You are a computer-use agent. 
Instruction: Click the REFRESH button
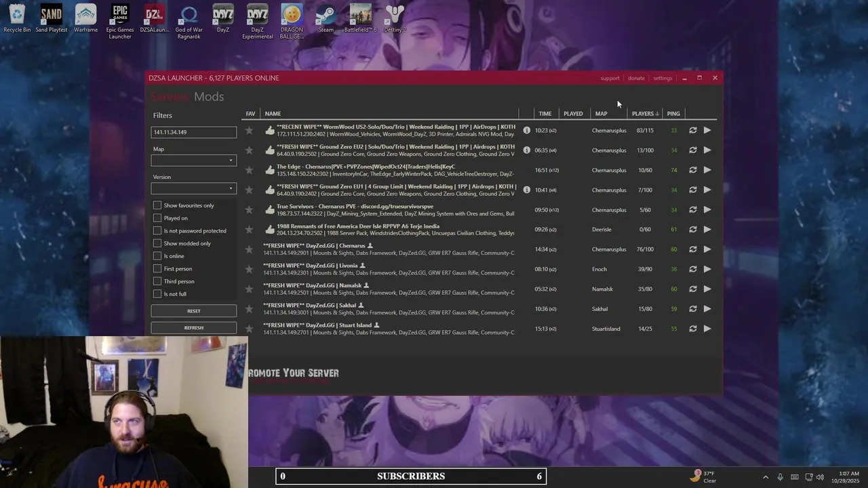pyautogui.click(x=193, y=328)
